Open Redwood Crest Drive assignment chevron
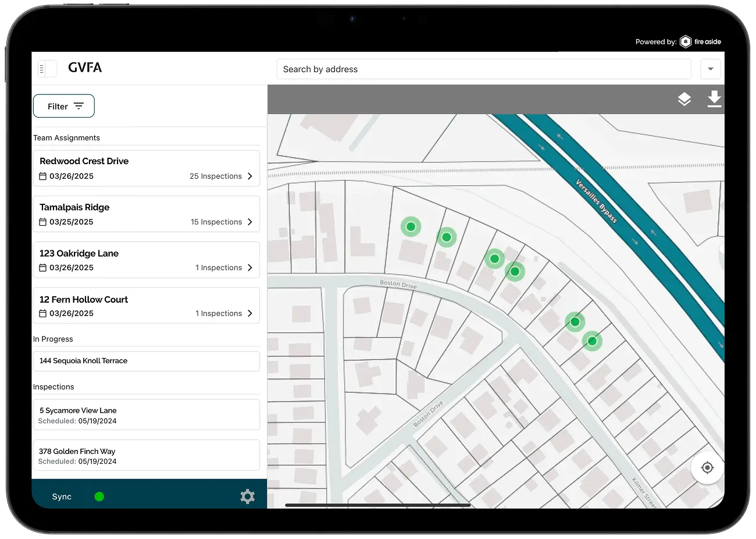756x539 pixels. (x=250, y=176)
